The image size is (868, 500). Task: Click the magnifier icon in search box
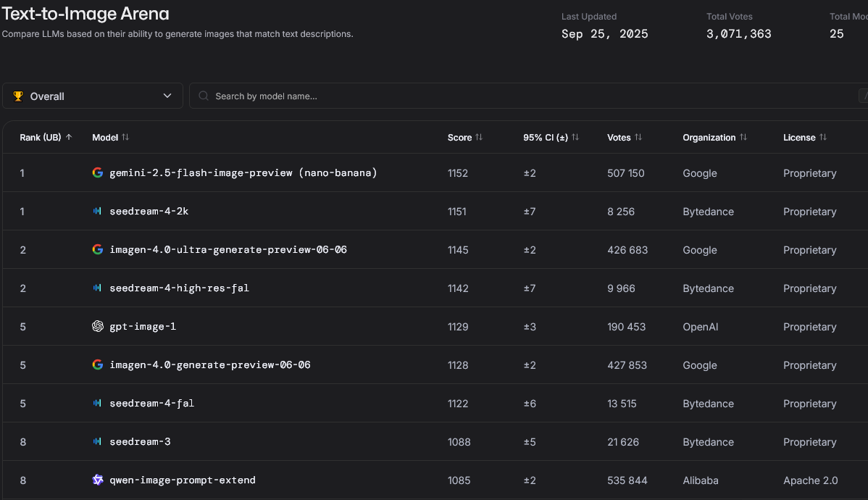[x=204, y=96]
